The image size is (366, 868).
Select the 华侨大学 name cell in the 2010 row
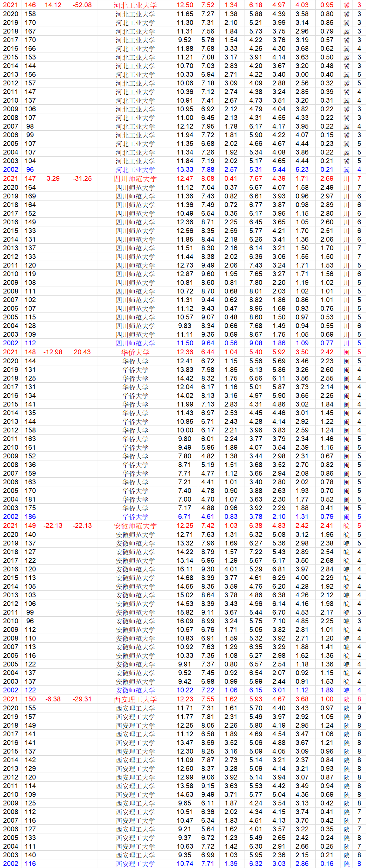coord(135,448)
